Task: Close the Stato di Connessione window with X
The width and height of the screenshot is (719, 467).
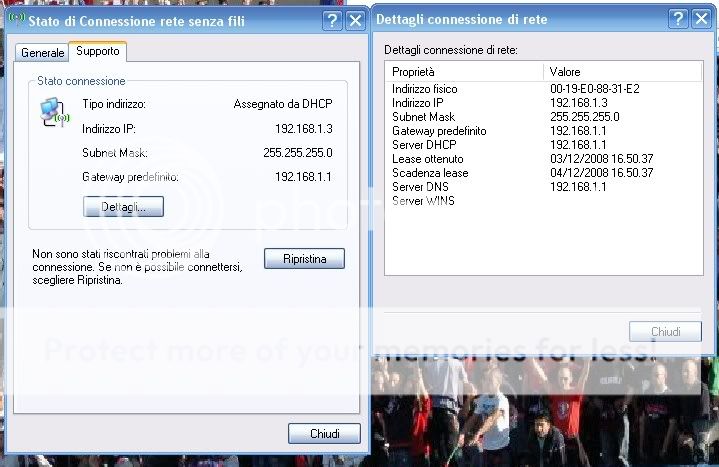Action: [x=355, y=20]
